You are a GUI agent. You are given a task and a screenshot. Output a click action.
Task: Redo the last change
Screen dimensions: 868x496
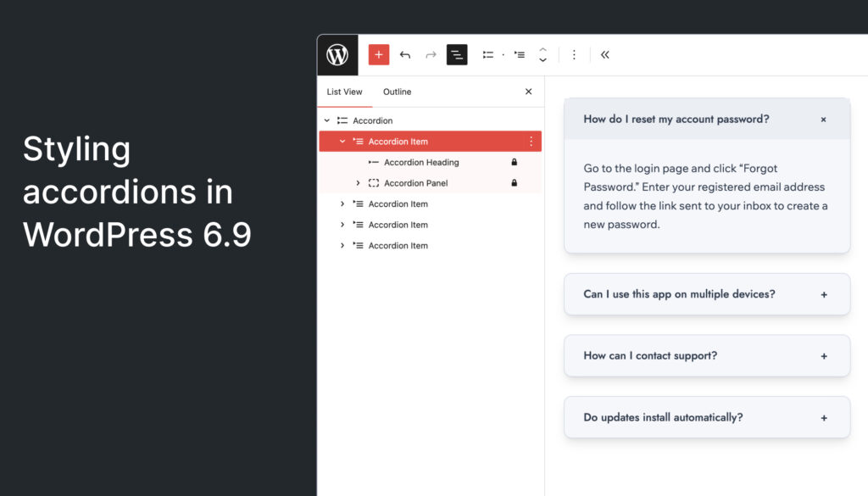pyautogui.click(x=431, y=55)
